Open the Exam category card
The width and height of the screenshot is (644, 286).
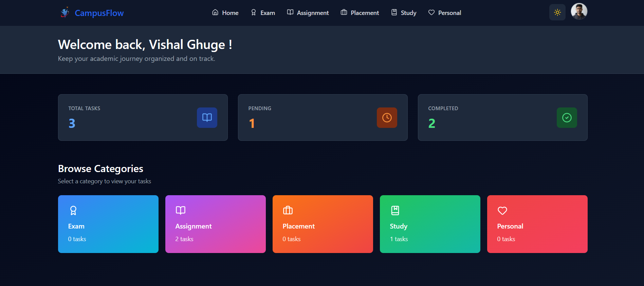pyautogui.click(x=108, y=224)
